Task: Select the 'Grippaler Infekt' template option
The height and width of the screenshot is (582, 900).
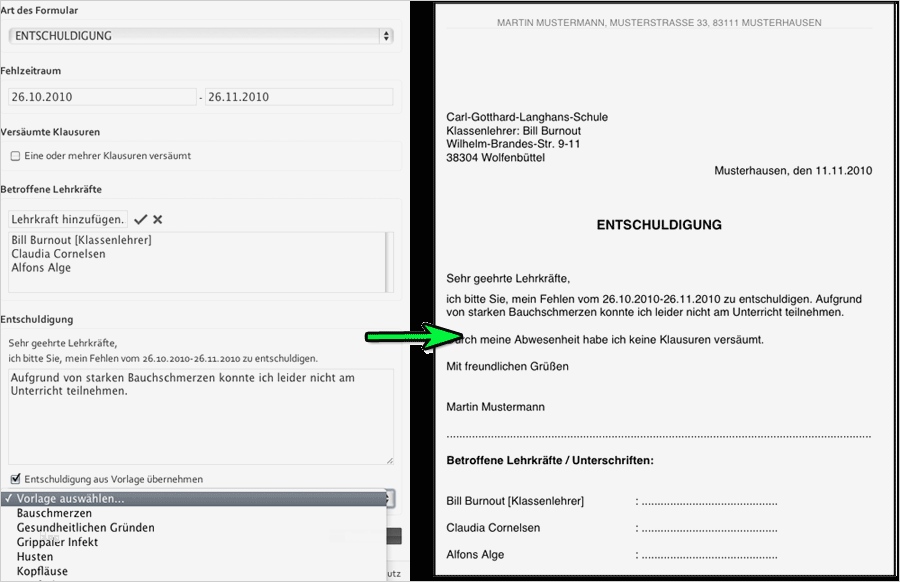Action: 55,542
